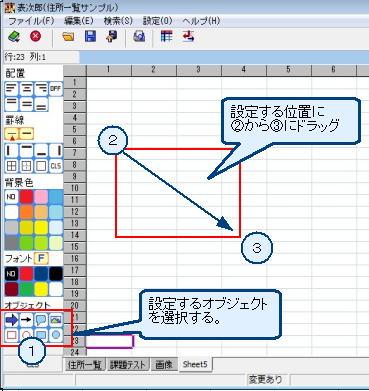Open the font F button

coord(42,258)
